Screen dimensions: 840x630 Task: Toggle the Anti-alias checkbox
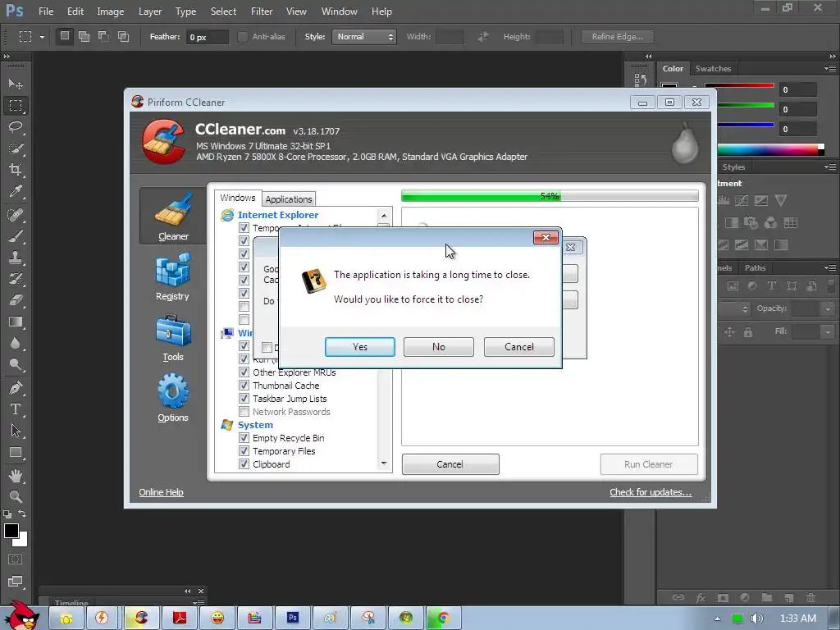[243, 36]
